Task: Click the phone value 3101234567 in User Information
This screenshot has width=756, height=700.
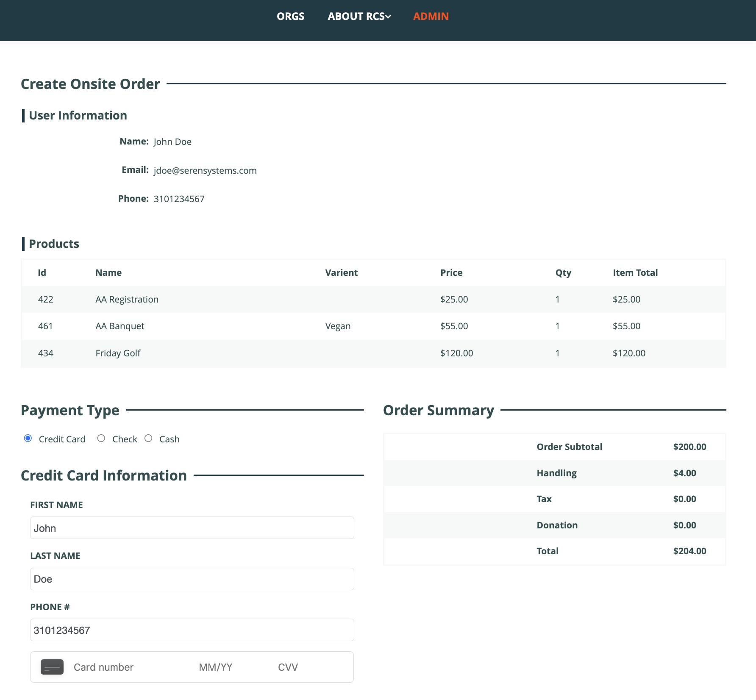Action: pyautogui.click(x=179, y=199)
